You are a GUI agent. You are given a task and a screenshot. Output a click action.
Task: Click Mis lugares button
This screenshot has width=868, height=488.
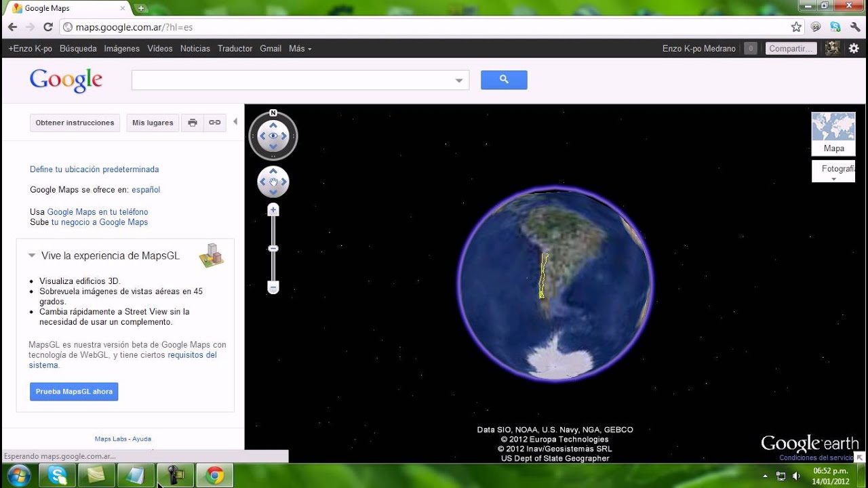pos(153,123)
